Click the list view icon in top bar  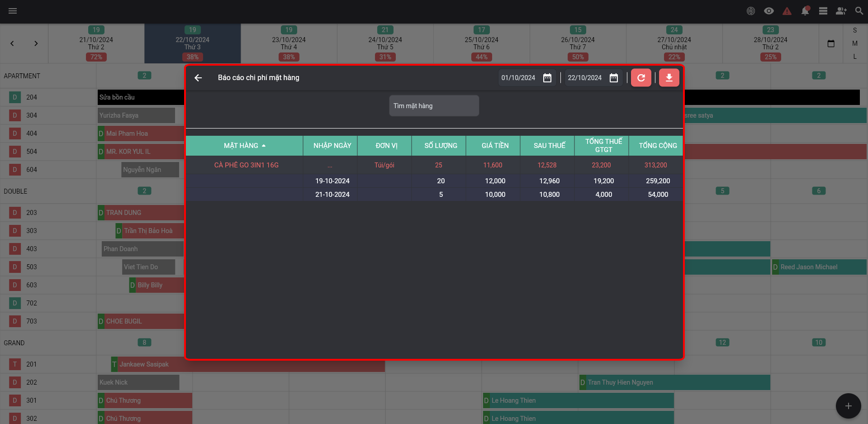pyautogui.click(x=823, y=11)
